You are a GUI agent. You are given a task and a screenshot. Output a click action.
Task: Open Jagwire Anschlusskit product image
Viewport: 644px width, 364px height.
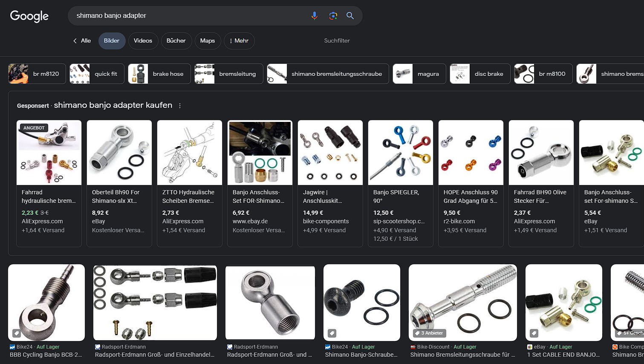tap(330, 153)
